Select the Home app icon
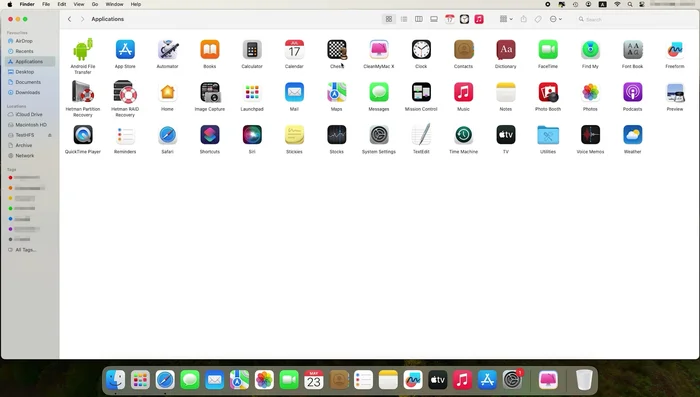Screen dimensions: 700x397 (167, 92)
